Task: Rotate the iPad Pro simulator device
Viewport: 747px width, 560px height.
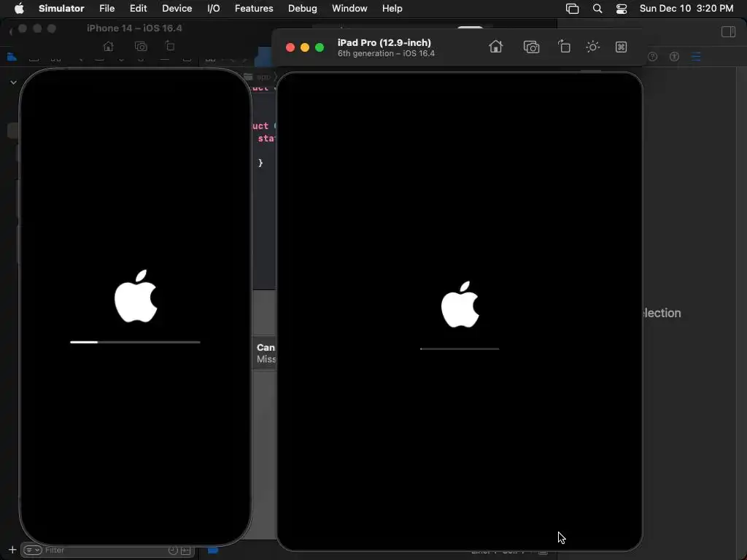Action: [x=564, y=47]
